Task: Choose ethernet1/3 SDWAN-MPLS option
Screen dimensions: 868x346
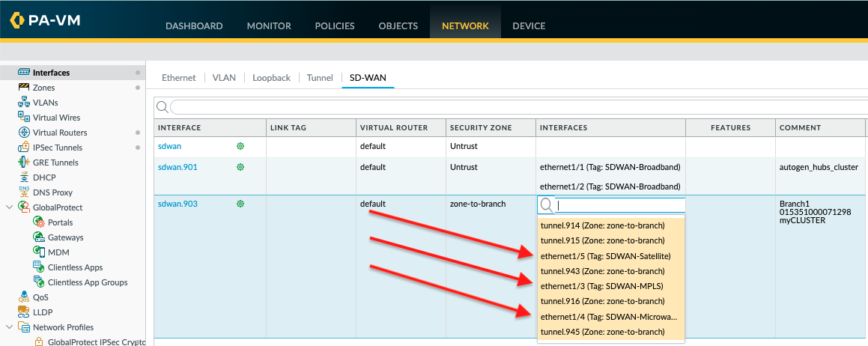Action: click(x=601, y=286)
